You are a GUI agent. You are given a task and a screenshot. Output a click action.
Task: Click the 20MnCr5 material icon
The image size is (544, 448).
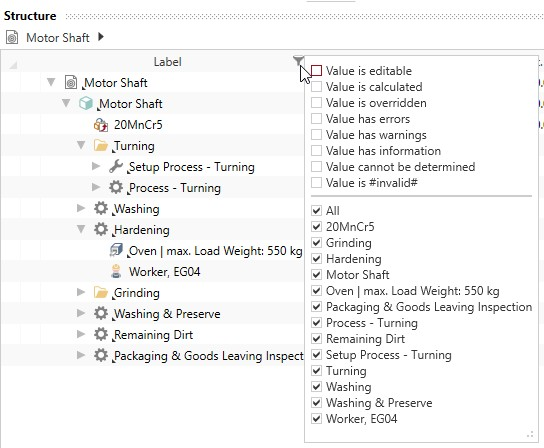pos(101,125)
